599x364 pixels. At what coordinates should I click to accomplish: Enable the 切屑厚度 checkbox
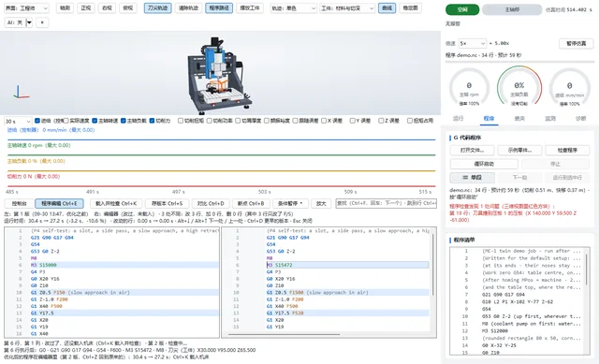coord(238,121)
